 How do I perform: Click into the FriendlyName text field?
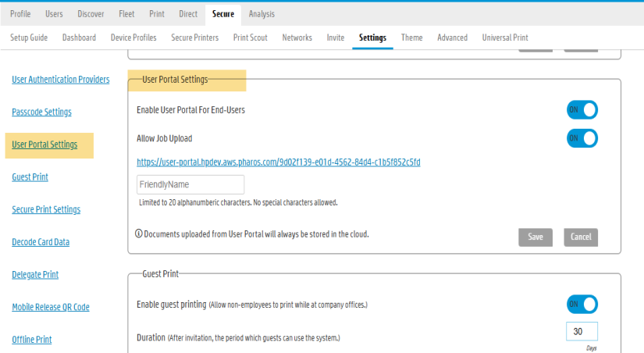coord(190,184)
